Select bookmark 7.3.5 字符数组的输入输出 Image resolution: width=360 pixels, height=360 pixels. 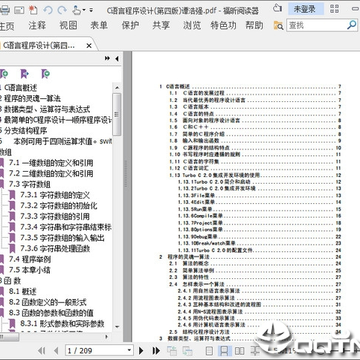pyautogui.click(x=62, y=238)
